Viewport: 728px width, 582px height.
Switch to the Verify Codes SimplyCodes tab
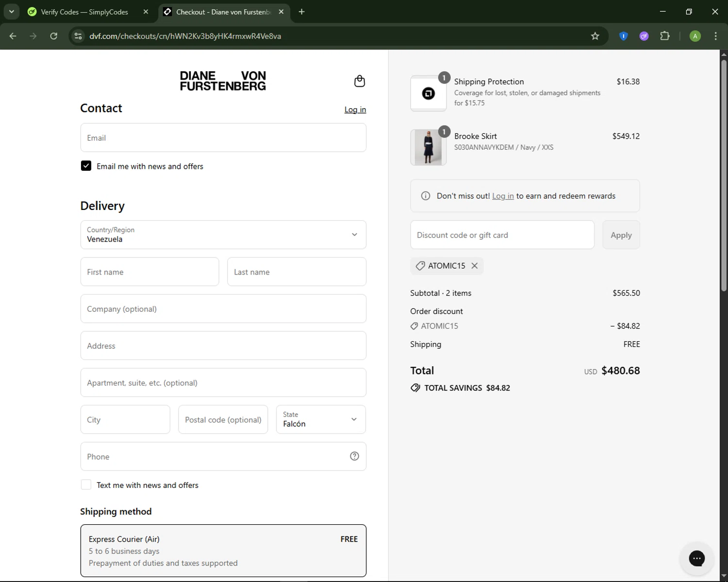[84, 12]
